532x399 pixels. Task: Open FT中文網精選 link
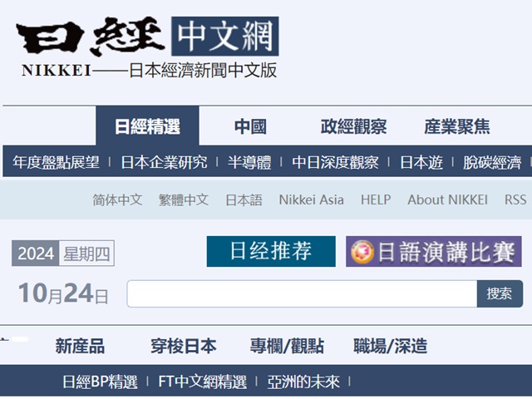pyautogui.click(x=202, y=382)
